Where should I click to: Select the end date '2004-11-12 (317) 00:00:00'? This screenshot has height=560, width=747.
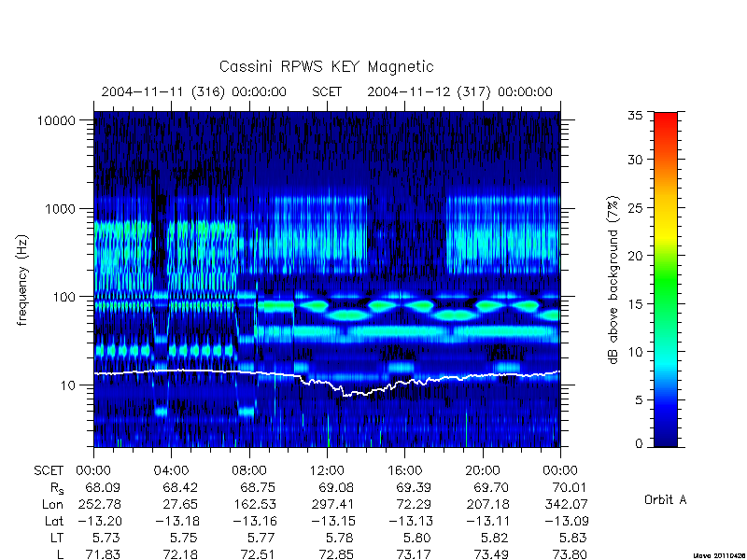(x=459, y=91)
